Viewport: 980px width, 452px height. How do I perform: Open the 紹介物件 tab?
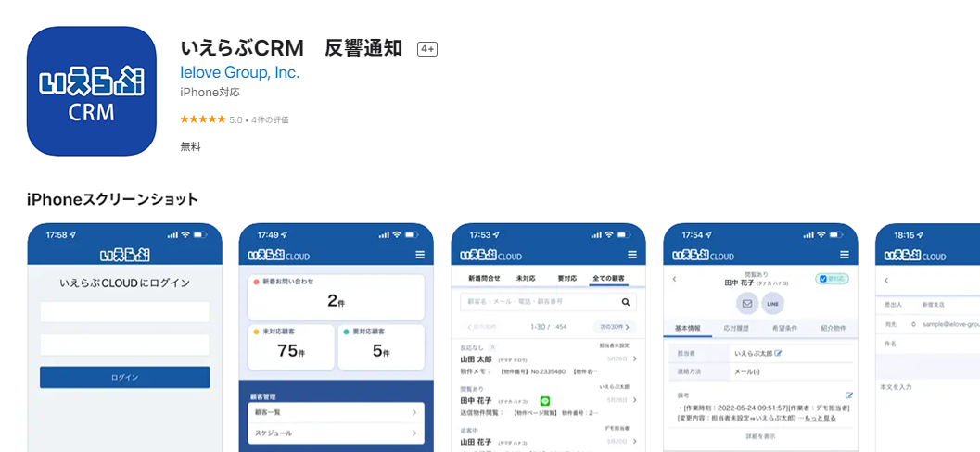(834, 328)
